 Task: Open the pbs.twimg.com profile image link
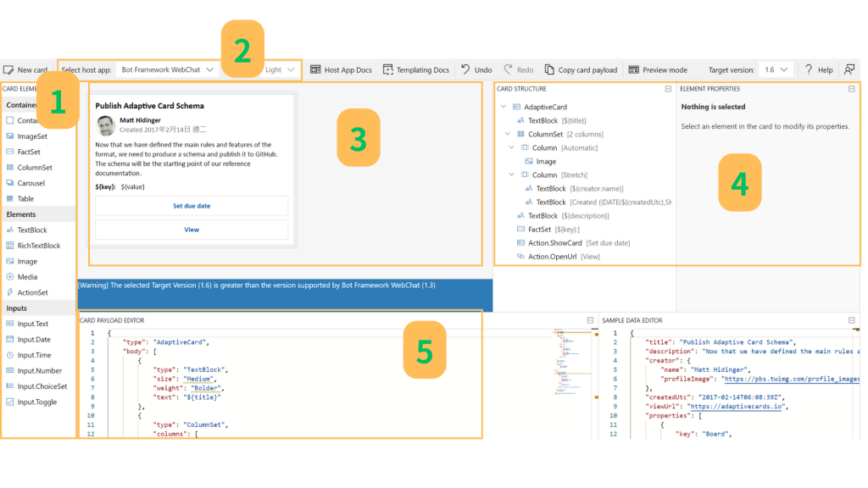[x=792, y=379]
